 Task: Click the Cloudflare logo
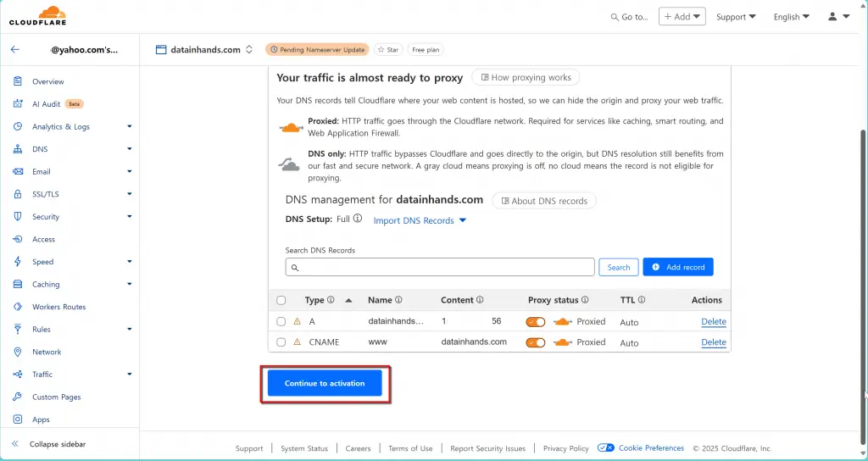(37, 15)
